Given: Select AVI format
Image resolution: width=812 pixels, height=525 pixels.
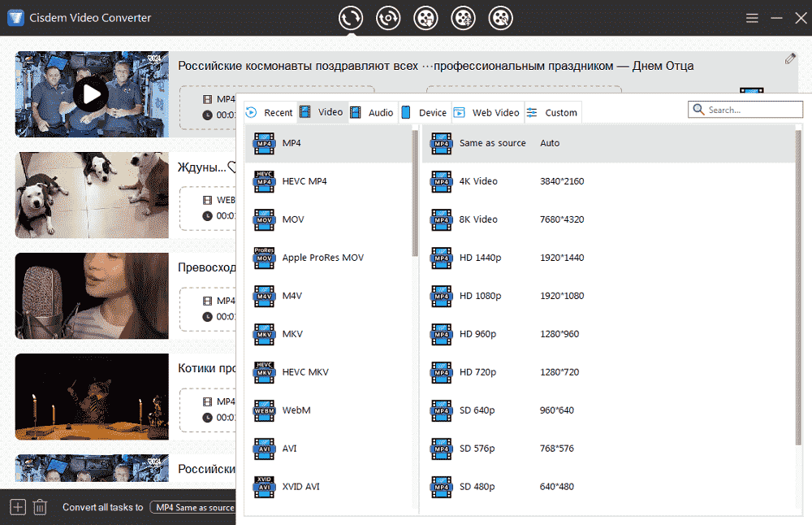Looking at the screenshot, I should pos(328,449).
